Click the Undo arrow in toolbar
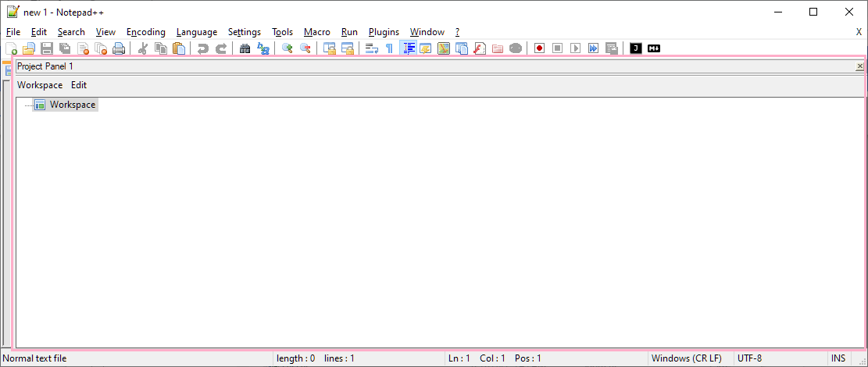 [x=203, y=48]
